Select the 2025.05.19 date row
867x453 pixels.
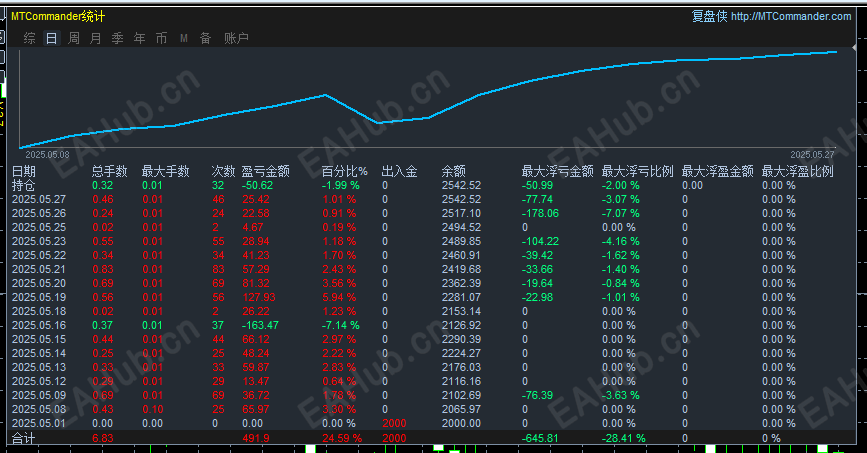pos(39,298)
